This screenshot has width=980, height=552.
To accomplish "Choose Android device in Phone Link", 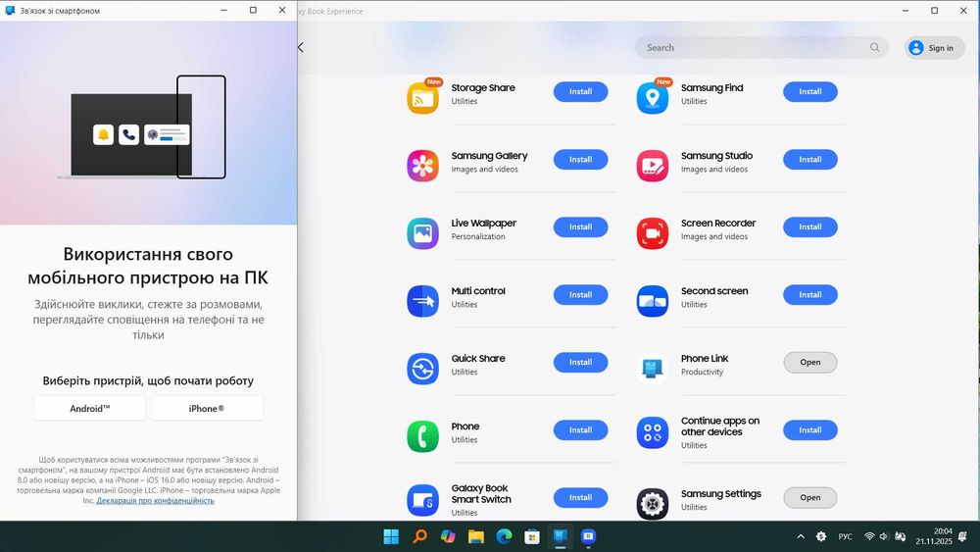I will click(x=90, y=408).
